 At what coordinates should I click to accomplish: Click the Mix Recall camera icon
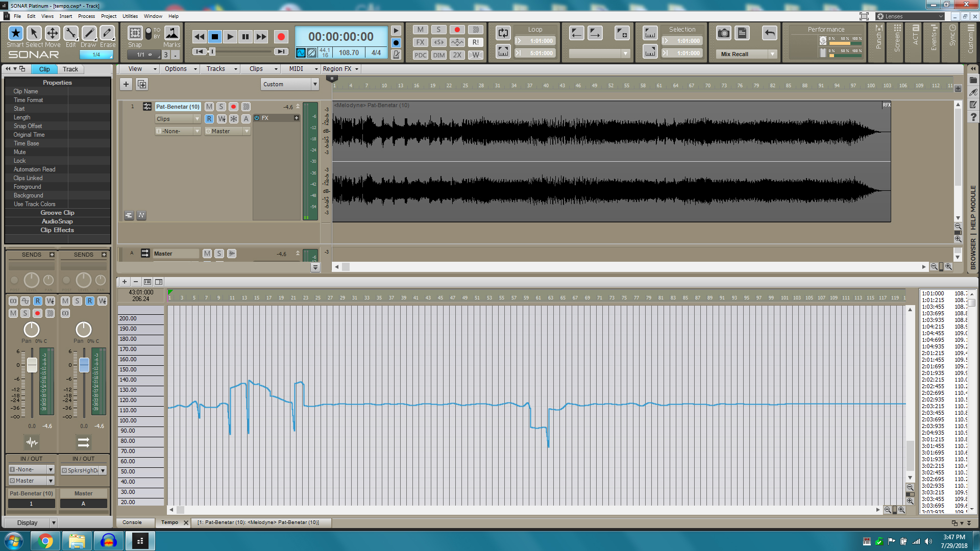pos(723,34)
